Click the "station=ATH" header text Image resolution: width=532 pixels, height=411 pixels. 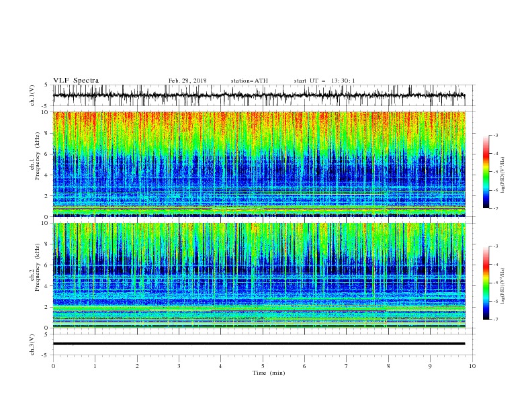click(249, 81)
